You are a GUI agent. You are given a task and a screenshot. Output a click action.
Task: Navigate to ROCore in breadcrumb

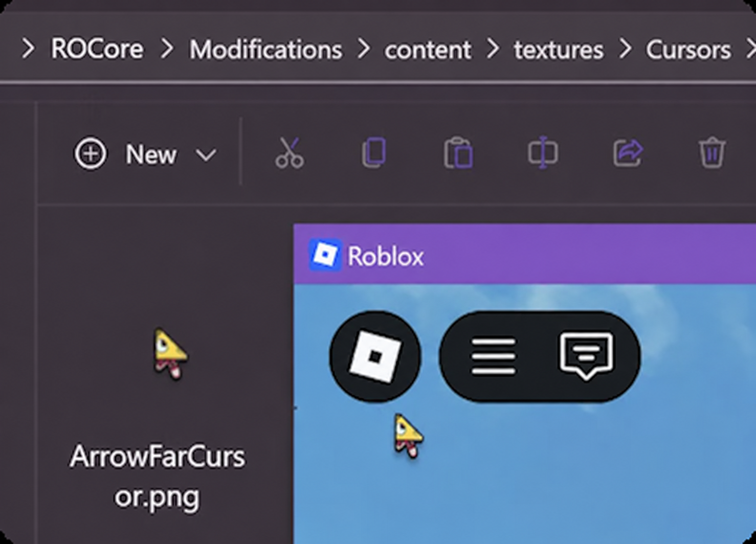click(97, 49)
